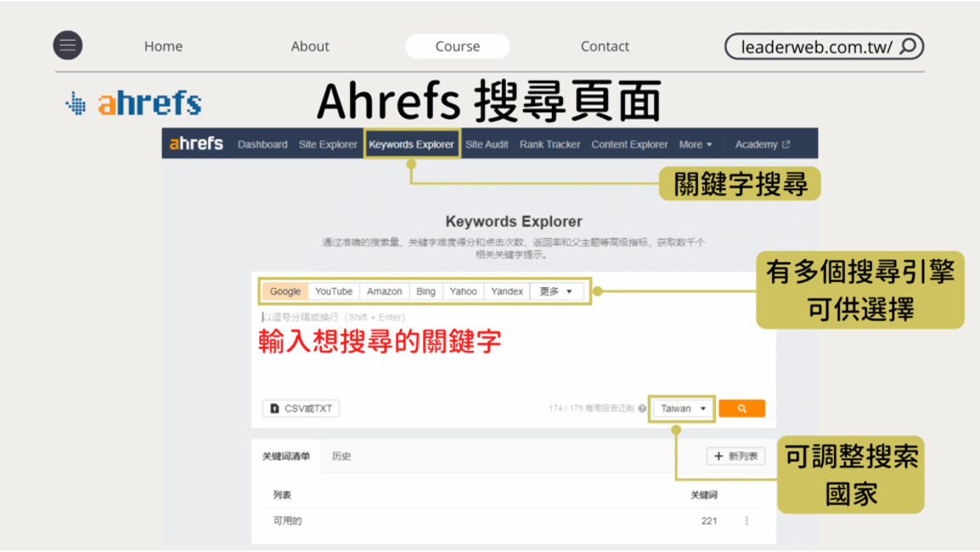
Task: Open the three-dot menu beside the 221 keyword count
Action: 746,521
